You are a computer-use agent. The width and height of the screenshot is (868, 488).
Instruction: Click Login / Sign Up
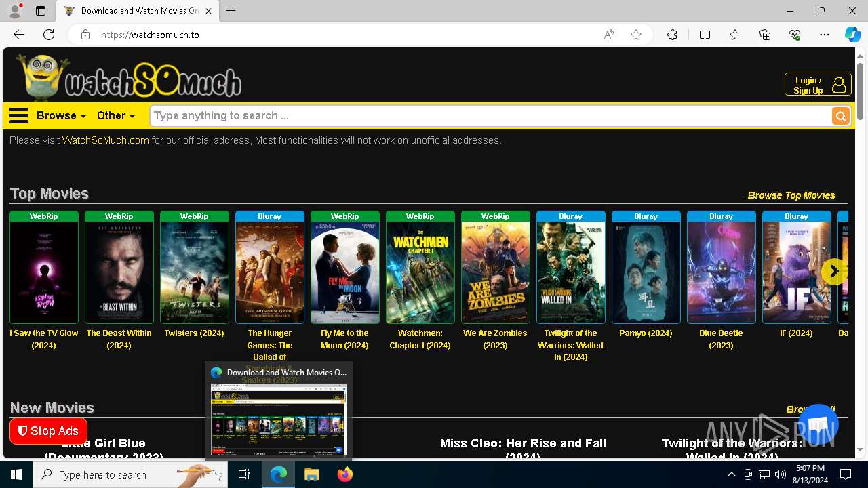[x=818, y=85]
